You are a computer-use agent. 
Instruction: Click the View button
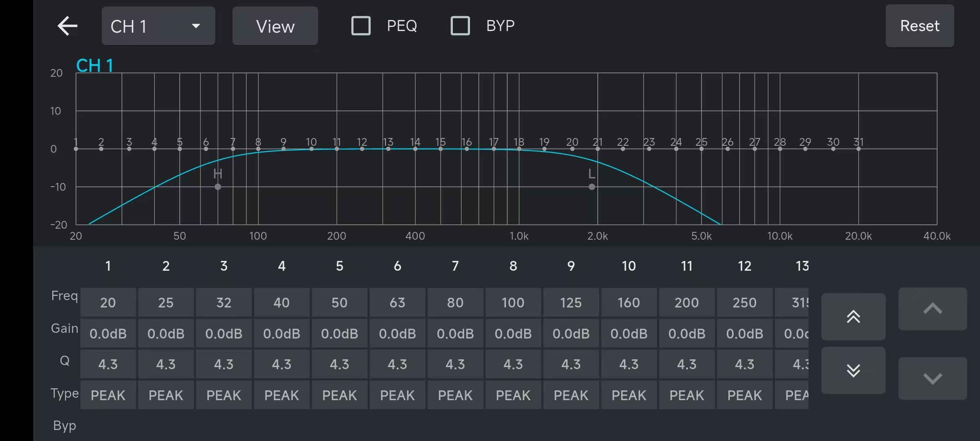click(275, 26)
